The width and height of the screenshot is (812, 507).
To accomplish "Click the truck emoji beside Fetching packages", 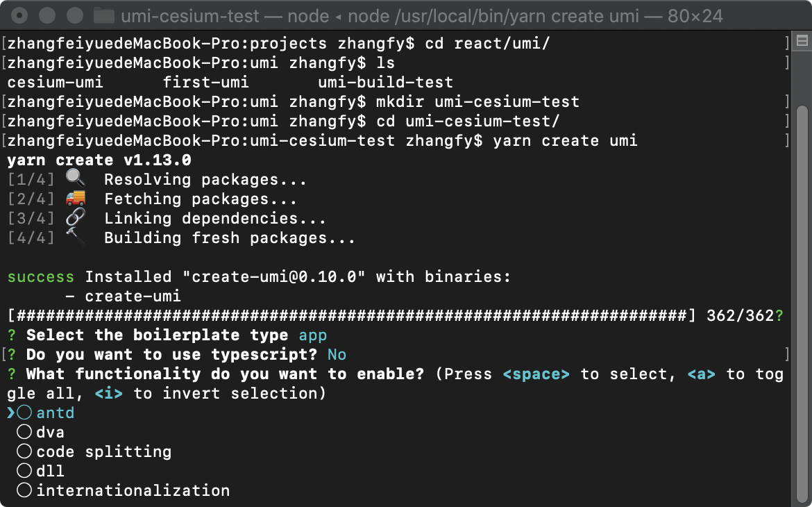I will [75, 199].
